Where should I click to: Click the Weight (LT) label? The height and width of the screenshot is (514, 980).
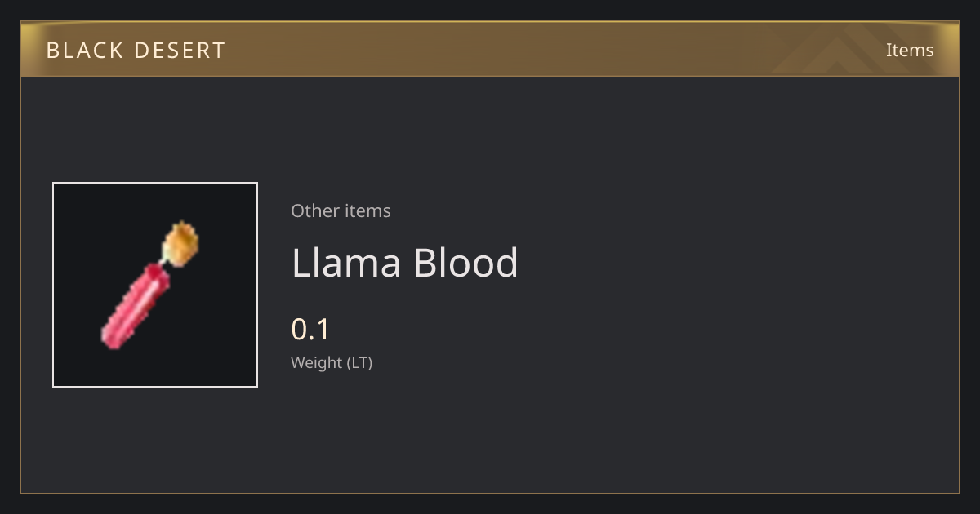click(332, 363)
